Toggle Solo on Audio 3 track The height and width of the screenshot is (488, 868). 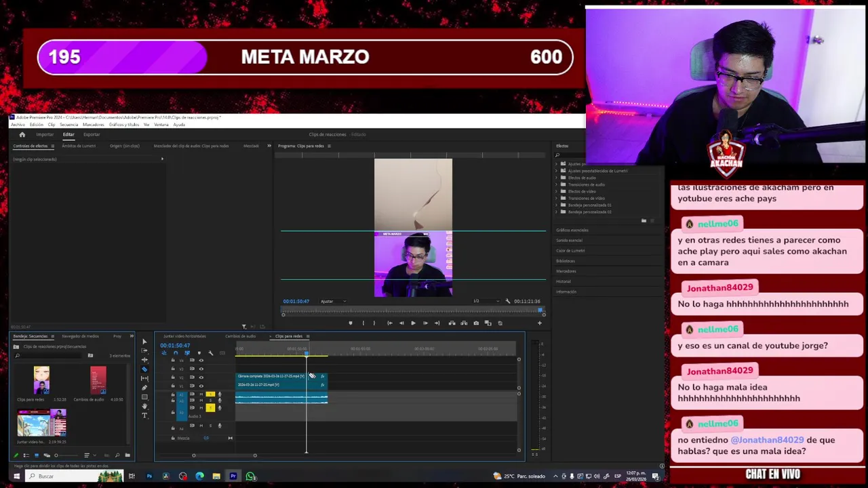[210, 408]
